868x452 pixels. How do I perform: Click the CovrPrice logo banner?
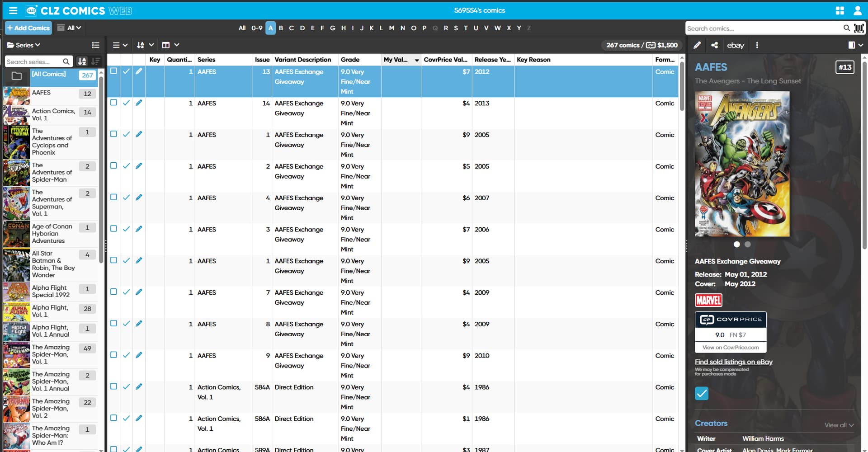coord(730,319)
